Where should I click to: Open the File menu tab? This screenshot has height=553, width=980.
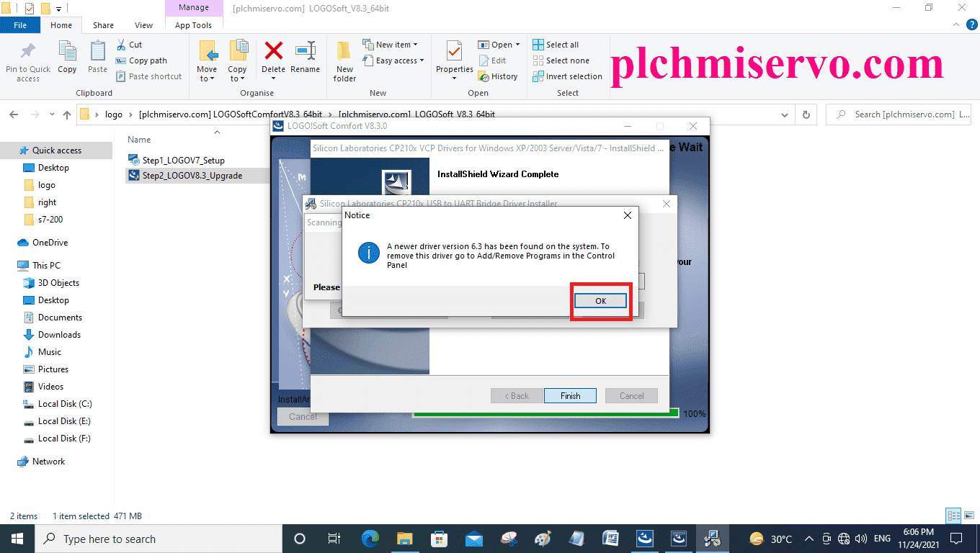(20, 25)
